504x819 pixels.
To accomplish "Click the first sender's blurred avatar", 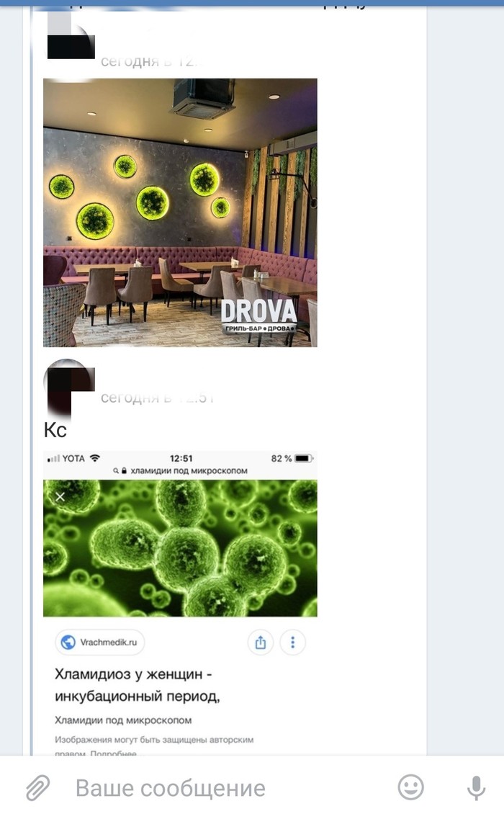I will click(x=71, y=37).
